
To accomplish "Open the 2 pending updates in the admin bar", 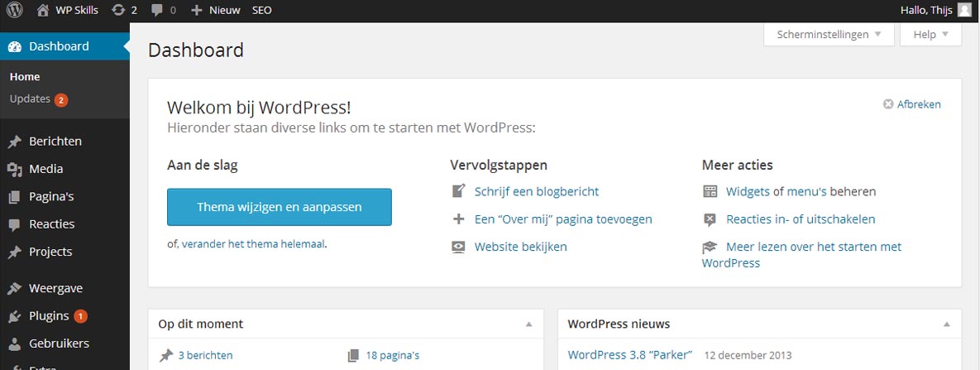I will click(124, 11).
